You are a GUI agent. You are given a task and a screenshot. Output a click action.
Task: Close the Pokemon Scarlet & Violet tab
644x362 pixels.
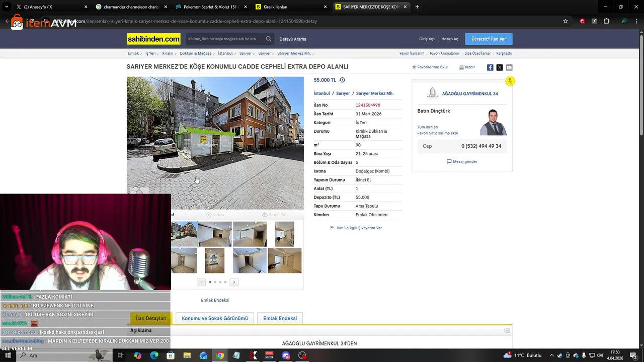[x=246, y=7]
